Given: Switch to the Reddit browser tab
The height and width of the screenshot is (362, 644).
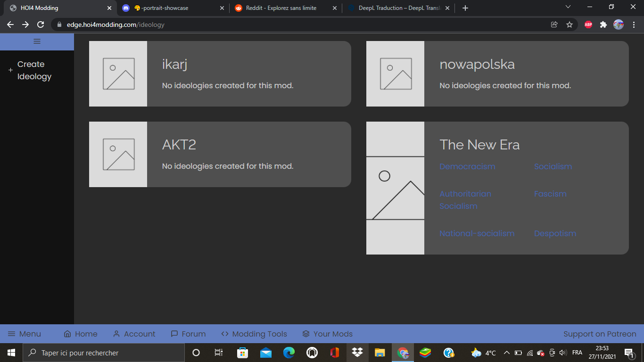Looking at the screenshot, I should [x=281, y=8].
